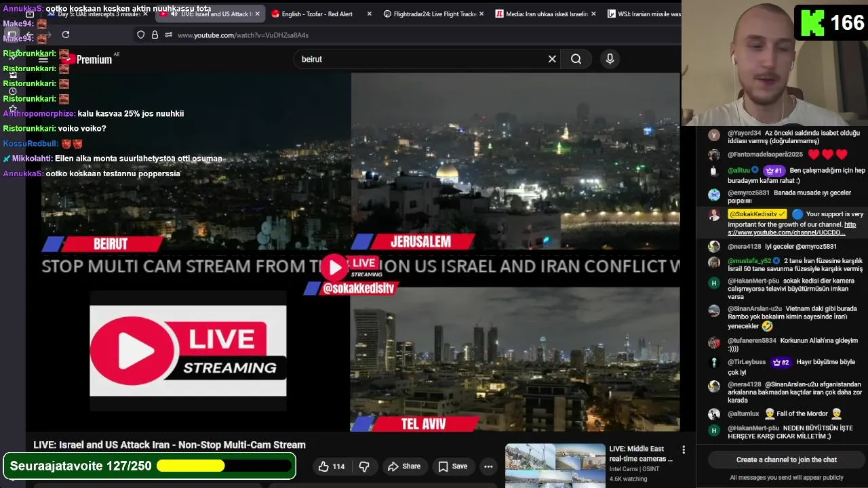Click the browser address bar URL
Image resolution: width=868 pixels, height=488 pixels.
click(x=243, y=35)
